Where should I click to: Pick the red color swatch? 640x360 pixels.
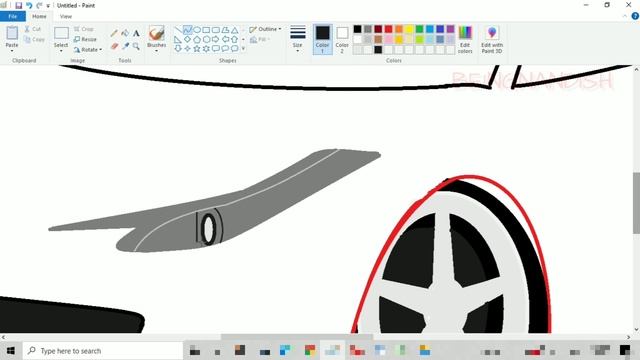389,29
